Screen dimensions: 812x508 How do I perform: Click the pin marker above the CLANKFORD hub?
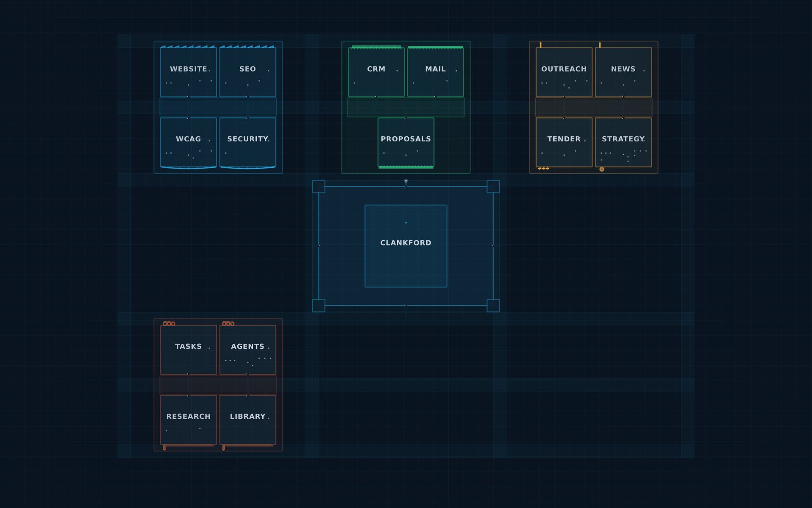point(406,182)
